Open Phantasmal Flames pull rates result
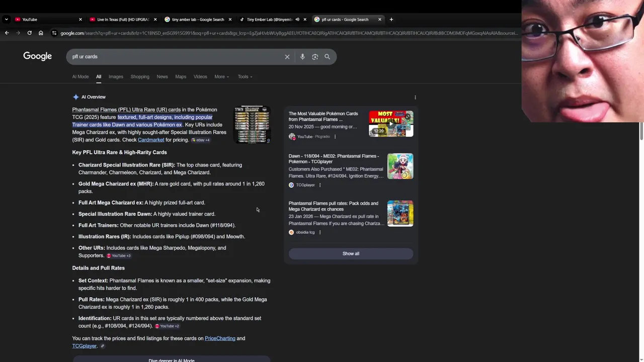This screenshot has width=644, height=362. 333,206
